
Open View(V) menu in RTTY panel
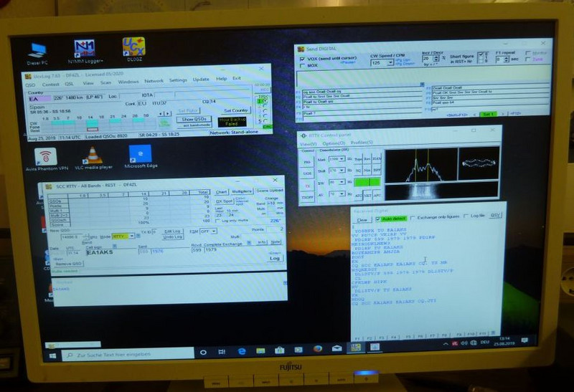point(309,144)
